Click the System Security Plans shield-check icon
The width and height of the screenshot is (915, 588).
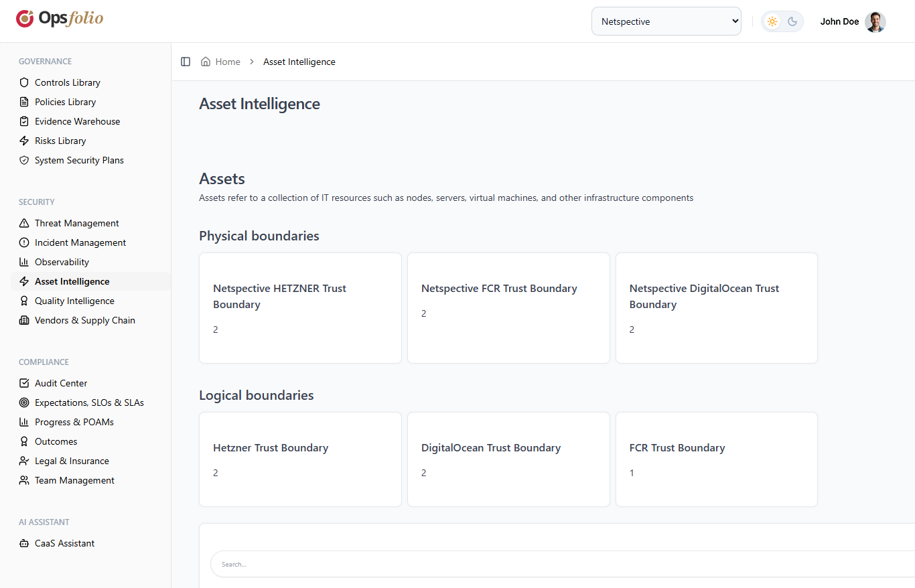(24, 160)
